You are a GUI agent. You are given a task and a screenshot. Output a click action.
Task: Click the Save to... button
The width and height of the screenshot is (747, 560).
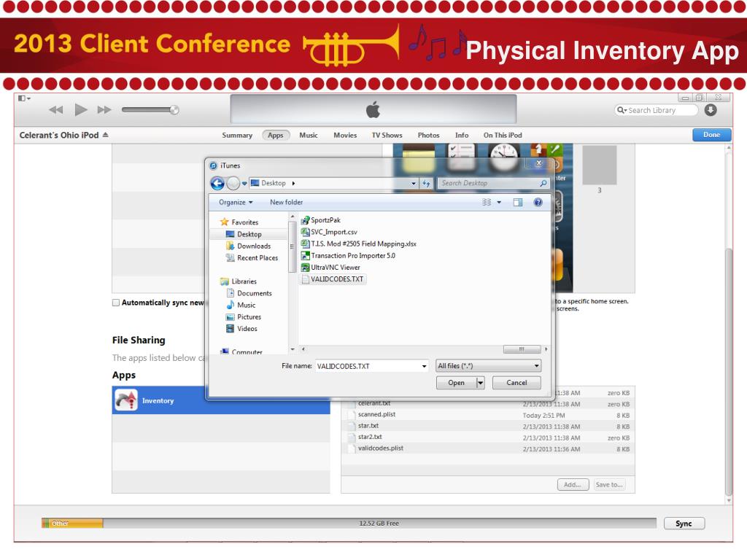pyautogui.click(x=609, y=485)
